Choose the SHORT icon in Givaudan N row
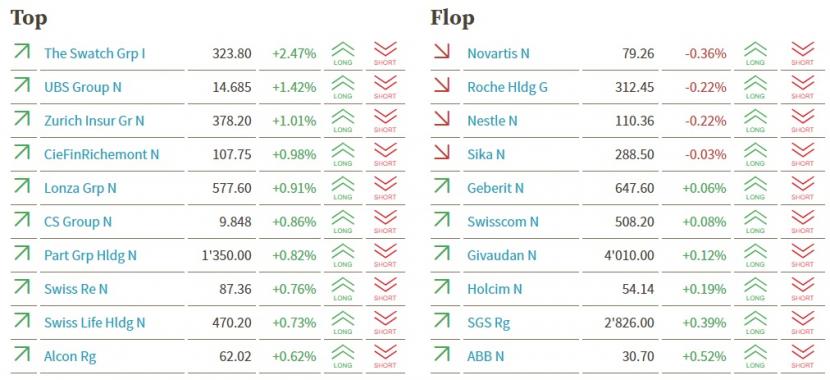The height and width of the screenshot is (380, 830). pos(802,255)
